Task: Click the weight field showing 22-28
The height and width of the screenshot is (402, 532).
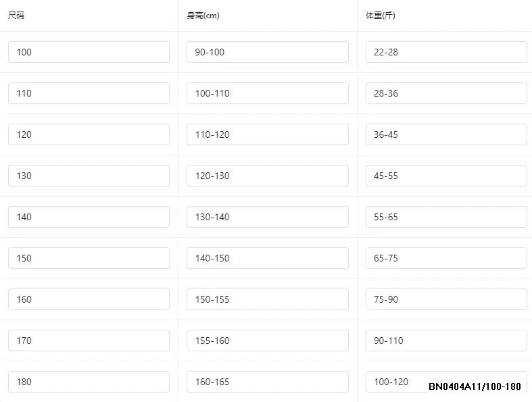Action: coord(446,52)
